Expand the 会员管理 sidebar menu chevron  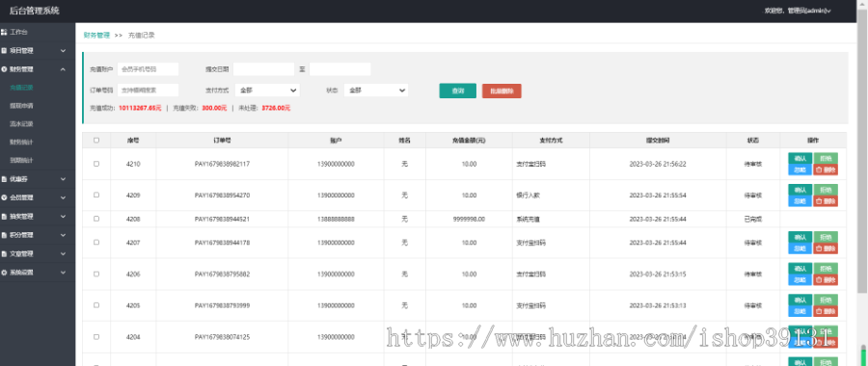63,197
